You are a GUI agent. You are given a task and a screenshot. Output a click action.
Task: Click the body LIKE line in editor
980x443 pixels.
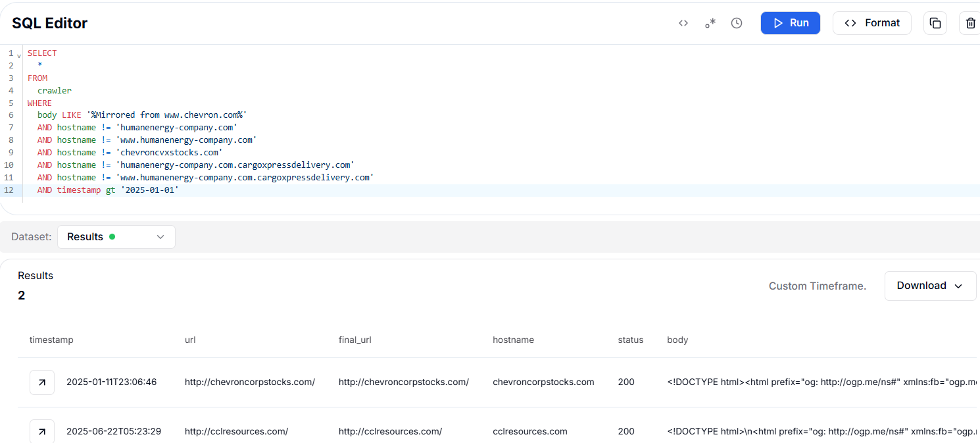tap(142, 115)
